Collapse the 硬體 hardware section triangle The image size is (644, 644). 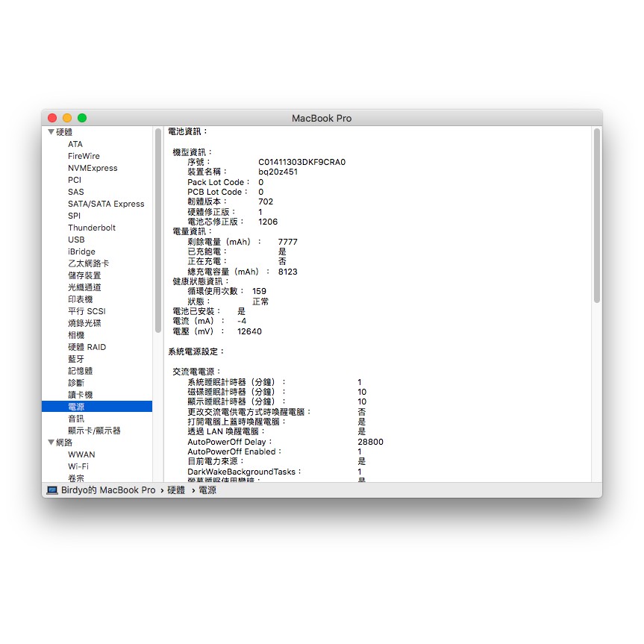51,132
